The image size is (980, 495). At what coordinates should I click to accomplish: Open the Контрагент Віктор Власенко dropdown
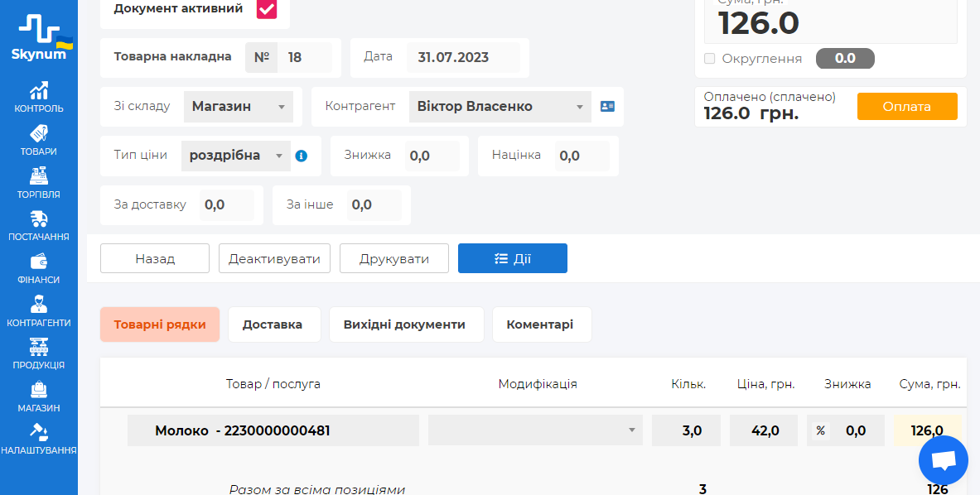click(x=500, y=107)
